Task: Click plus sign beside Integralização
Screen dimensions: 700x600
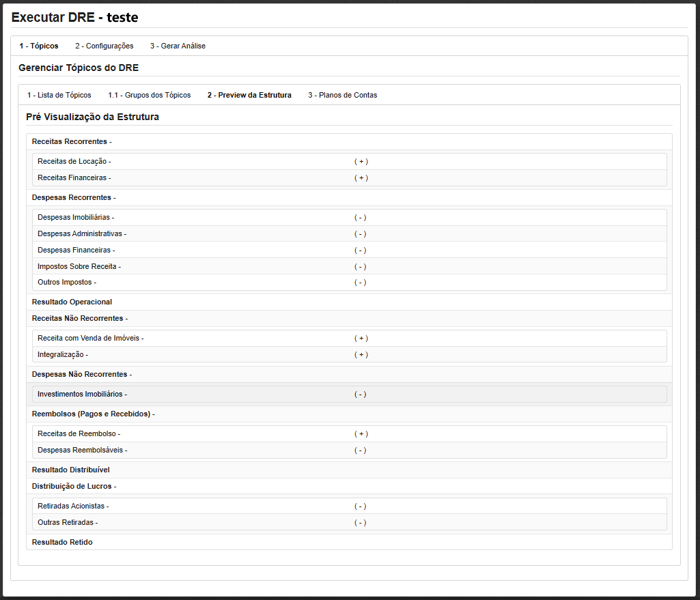Action: (x=361, y=354)
